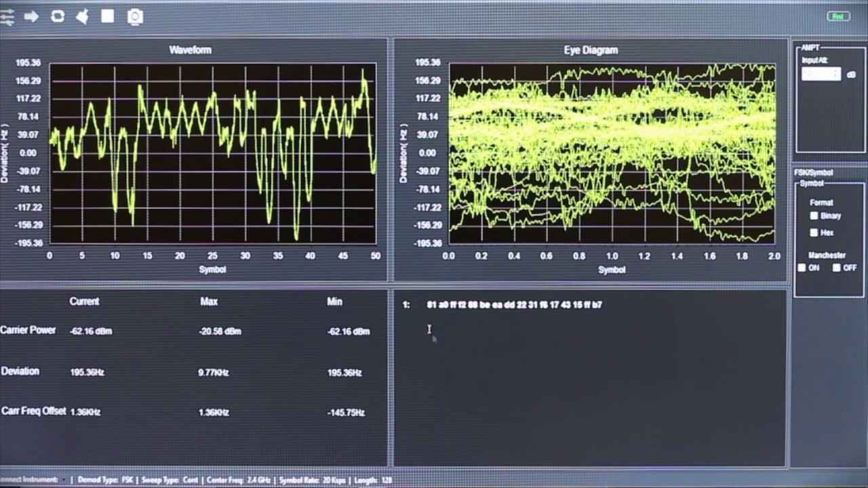This screenshot has height=488, width=868.
Task: Click the decoded hex data row 1
Action: click(x=514, y=305)
